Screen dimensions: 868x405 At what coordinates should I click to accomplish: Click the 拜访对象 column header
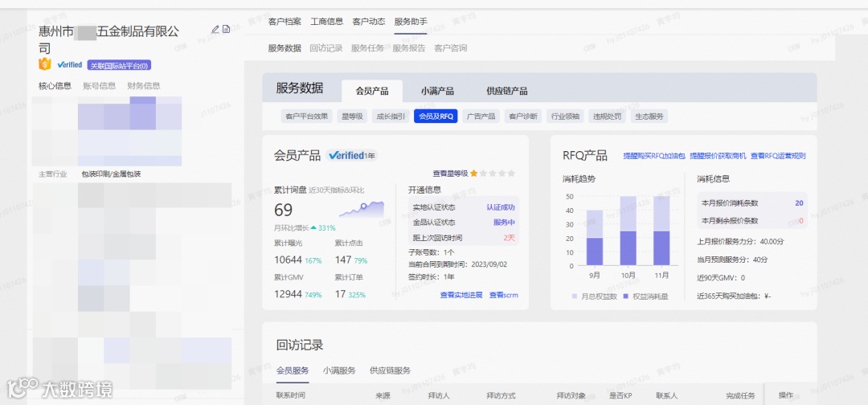tap(571, 395)
